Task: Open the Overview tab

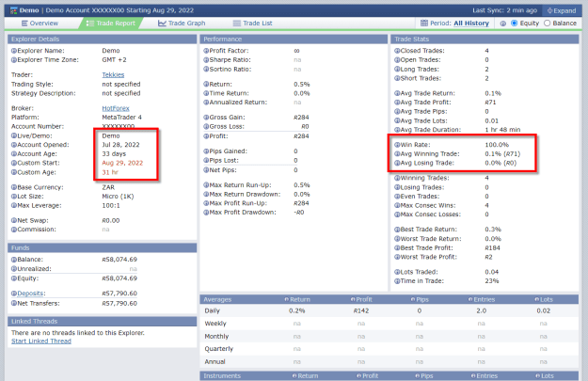Action: click(40, 24)
